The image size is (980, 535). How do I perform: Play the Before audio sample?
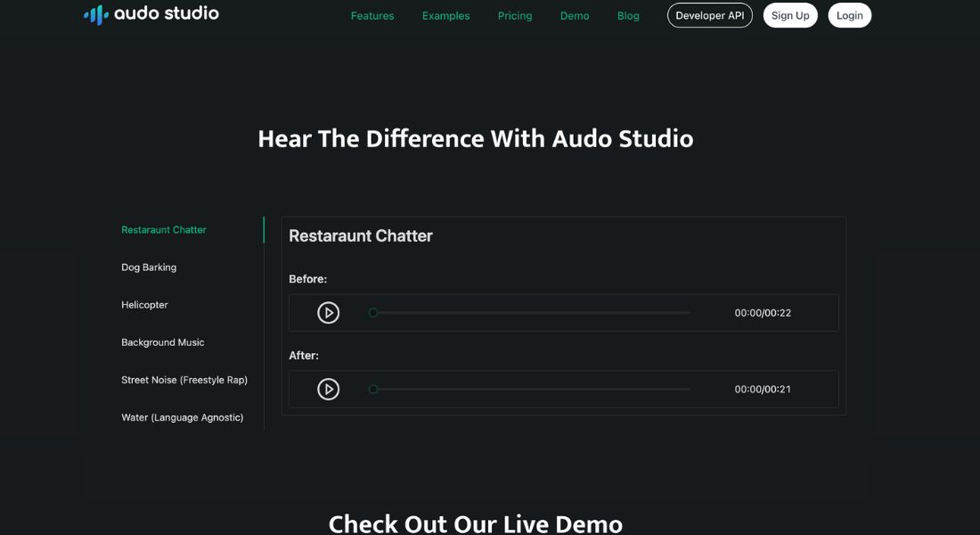click(x=328, y=313)
